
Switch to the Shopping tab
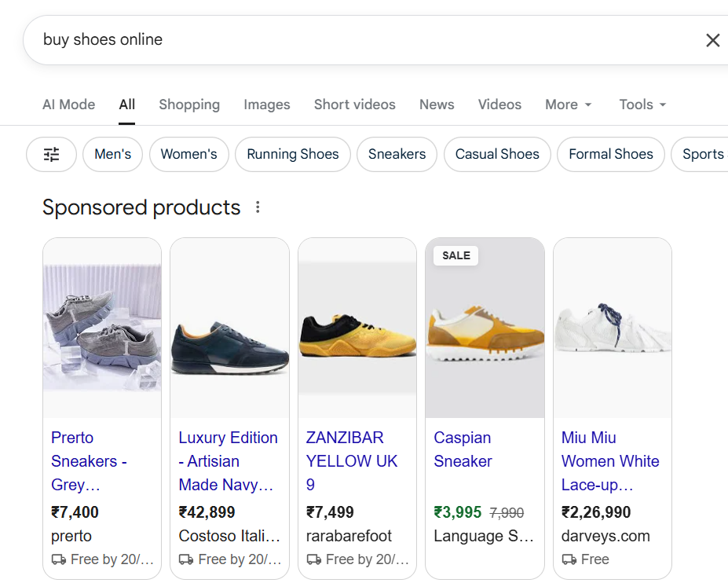(188, 104)
